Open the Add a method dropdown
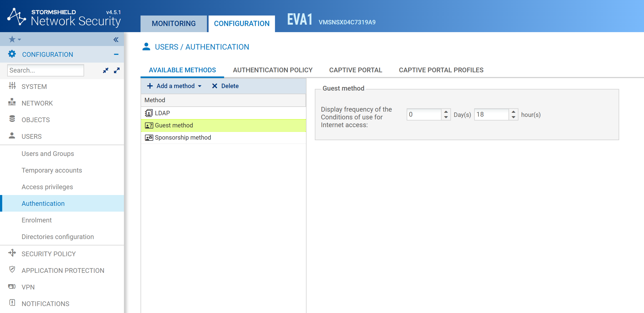The width and height of the screenshot is (644, 313). coord(175,86)
